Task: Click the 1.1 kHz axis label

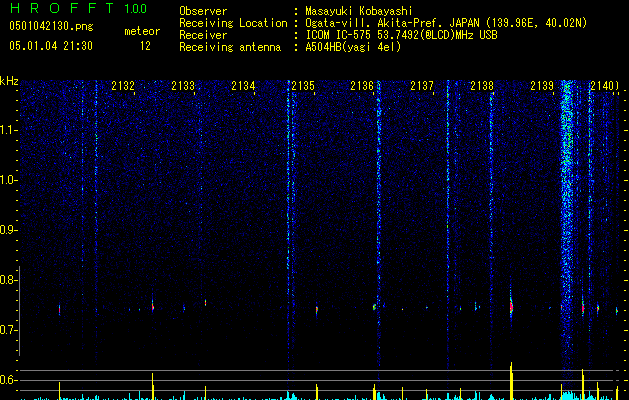Action: [x=9, y=130]
